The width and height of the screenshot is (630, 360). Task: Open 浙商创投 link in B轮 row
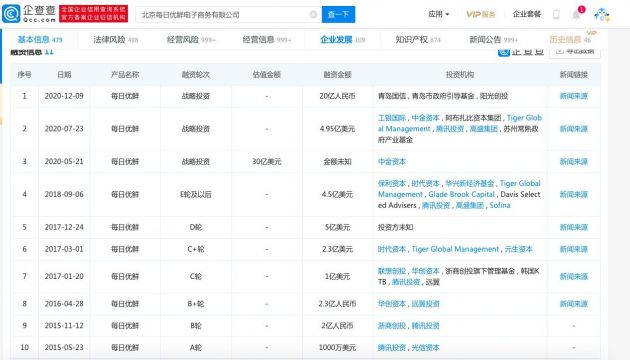(392, 325)
